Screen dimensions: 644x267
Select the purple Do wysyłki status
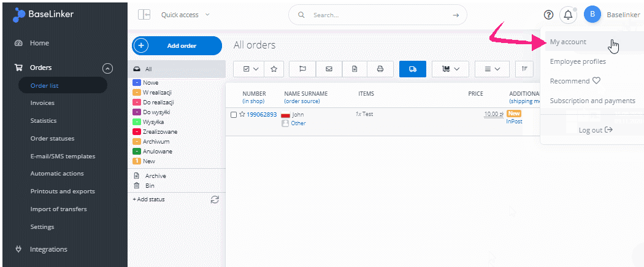click(156, 112)
